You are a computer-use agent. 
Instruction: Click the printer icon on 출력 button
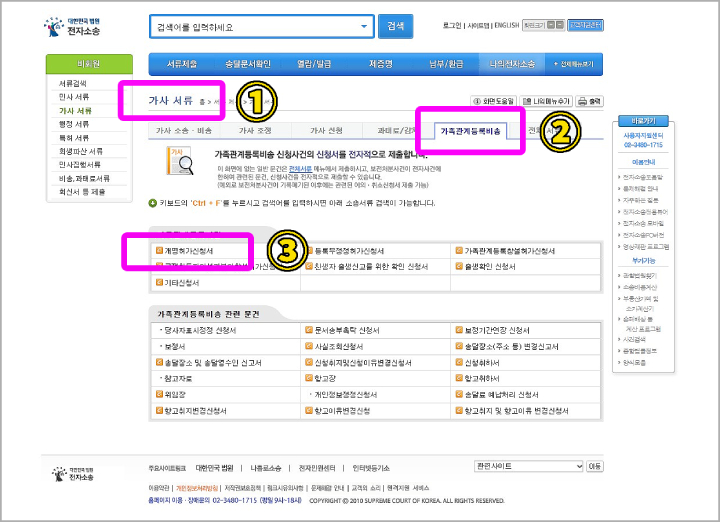582,101
